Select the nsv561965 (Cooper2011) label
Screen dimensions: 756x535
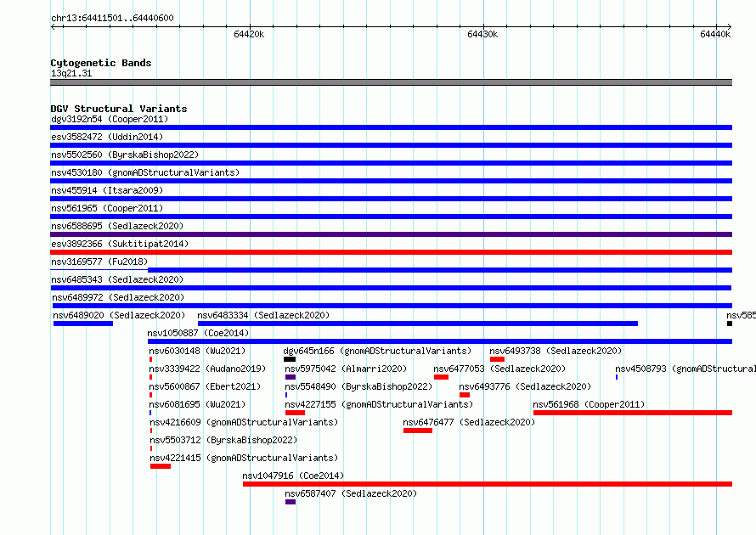[x=107, y=208]
